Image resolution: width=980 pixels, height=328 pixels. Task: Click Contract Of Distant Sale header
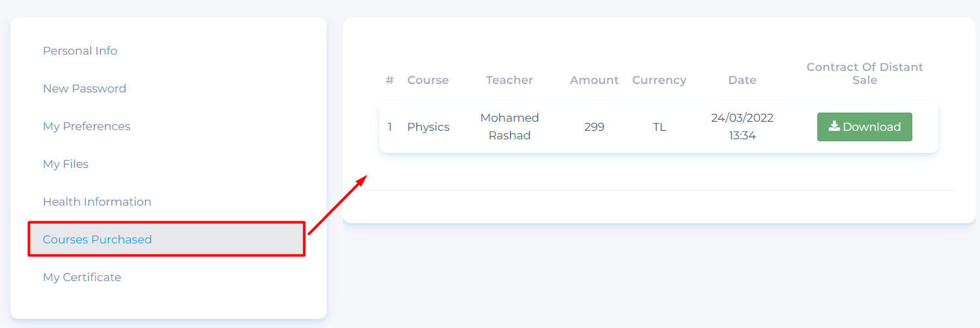(x=865, y=74)
